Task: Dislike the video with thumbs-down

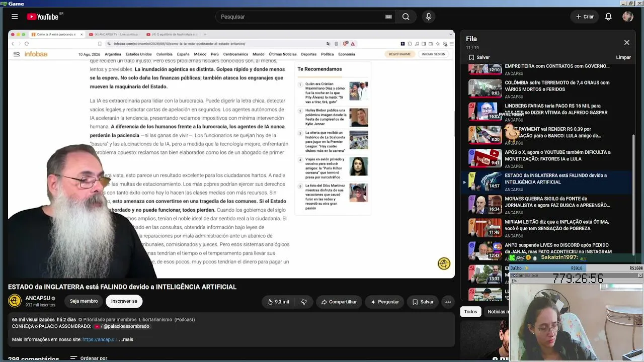Action: point(304,302)
